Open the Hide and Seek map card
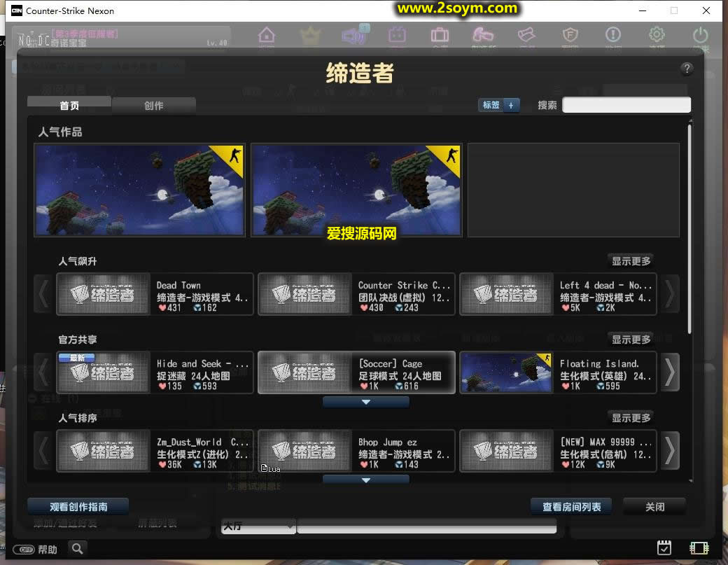This screenshot has width=728, height=565. tap(155, 372)
